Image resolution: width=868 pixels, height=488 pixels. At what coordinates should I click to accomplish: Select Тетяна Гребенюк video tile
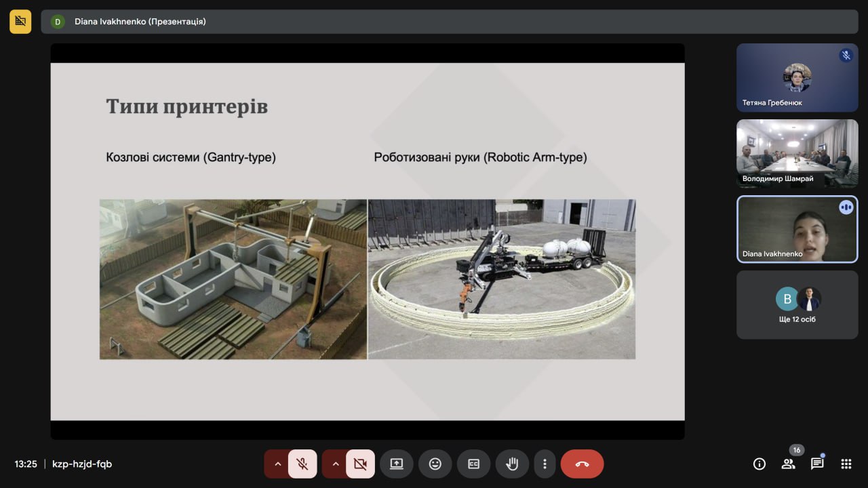coord(797,78)
